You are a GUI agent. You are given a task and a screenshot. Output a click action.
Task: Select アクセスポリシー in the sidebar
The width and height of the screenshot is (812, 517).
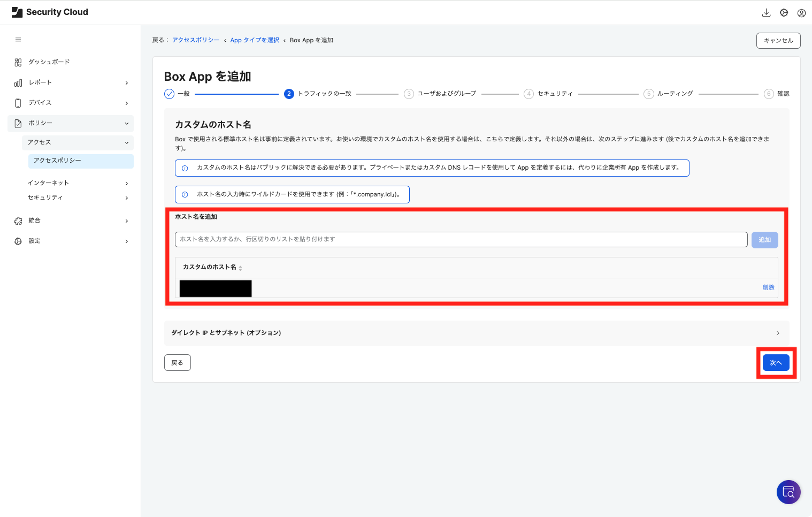[81, 161]
